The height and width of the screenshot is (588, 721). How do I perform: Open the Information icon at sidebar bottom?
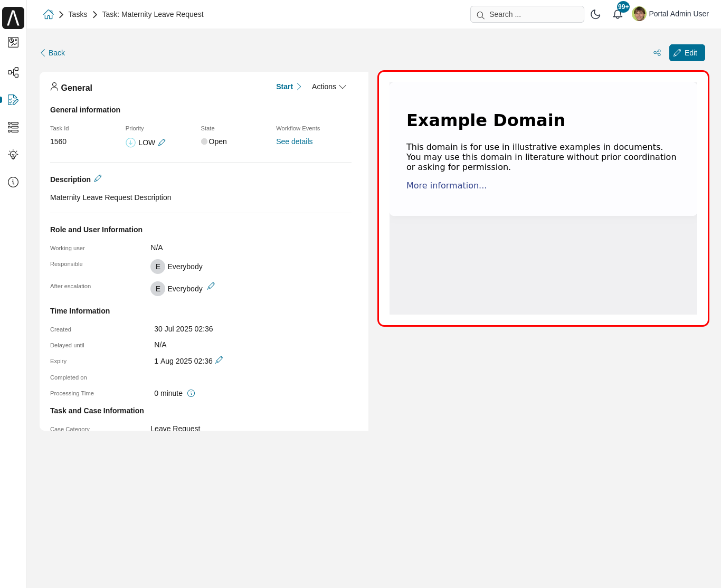(x=13, y=182)
